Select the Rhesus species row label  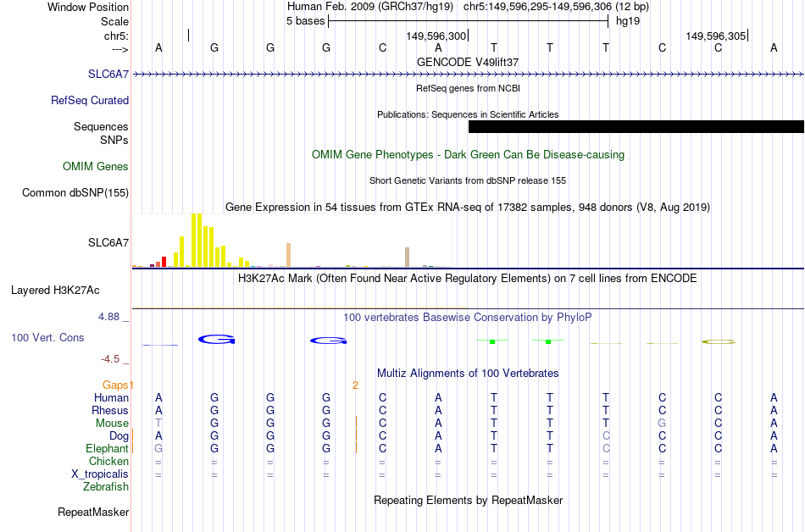[110, 410]
